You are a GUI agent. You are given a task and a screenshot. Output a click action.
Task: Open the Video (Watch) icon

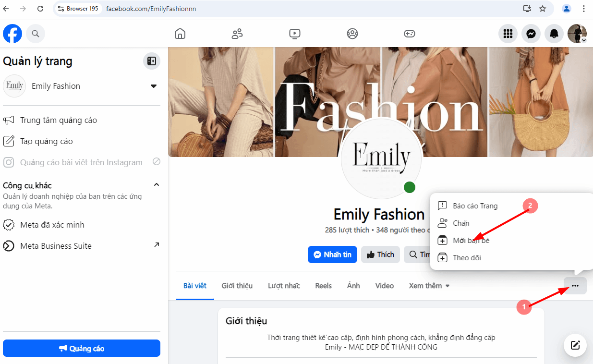(295, 34)
